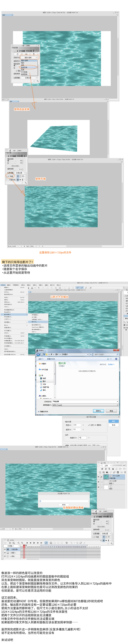Open 排列方式 文件夹 dropdown in 另存为 dialog
128x644 pixels.
[x=111, y=364]
